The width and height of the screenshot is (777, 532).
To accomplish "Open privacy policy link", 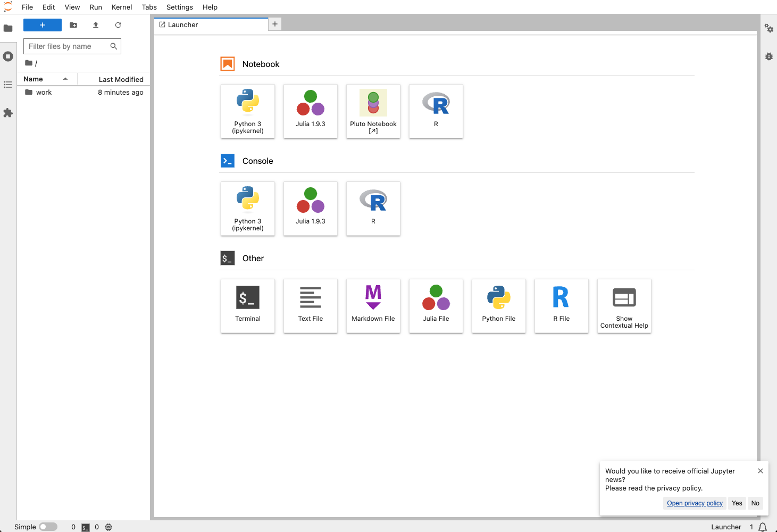I will (x=695, y=503).
